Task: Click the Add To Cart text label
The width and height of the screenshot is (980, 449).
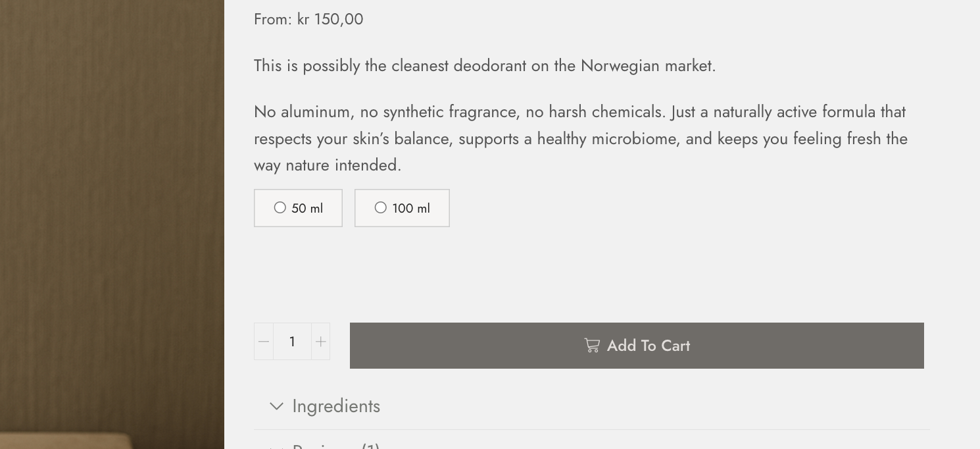Action: click(649, 346)
